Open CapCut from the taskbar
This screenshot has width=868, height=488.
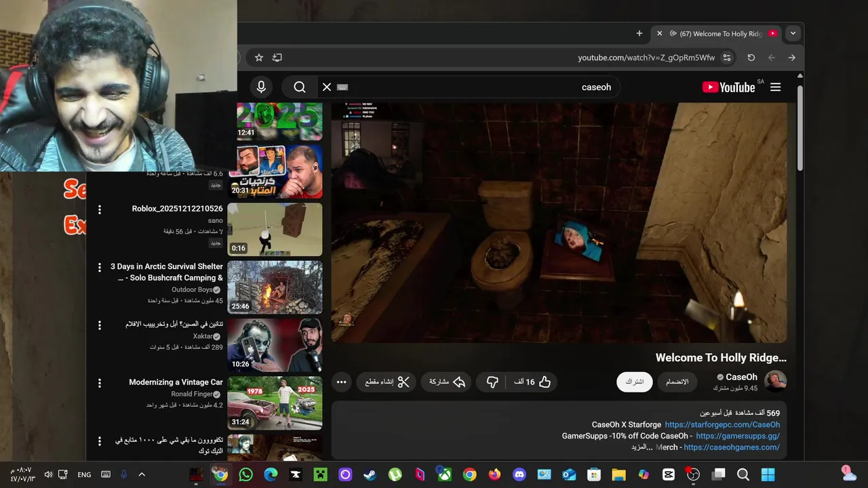(x=669, y=474)
